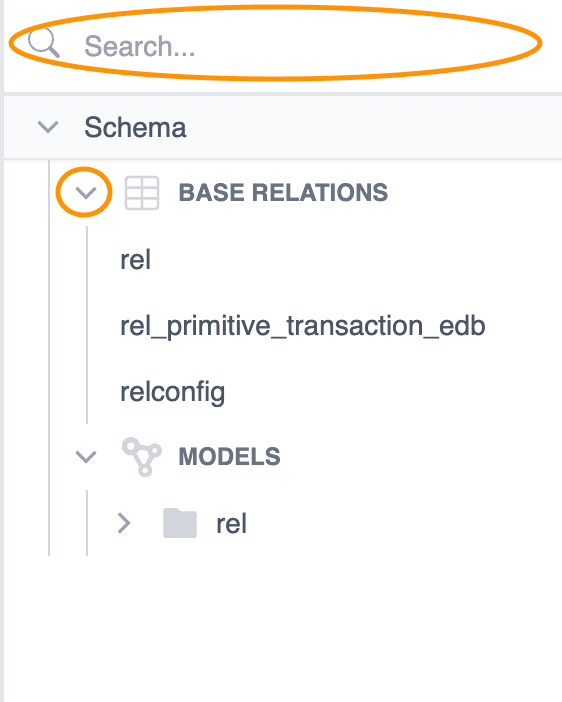Click the Models graph node icon
Screen dimensions: 562x702
[142, 457]
